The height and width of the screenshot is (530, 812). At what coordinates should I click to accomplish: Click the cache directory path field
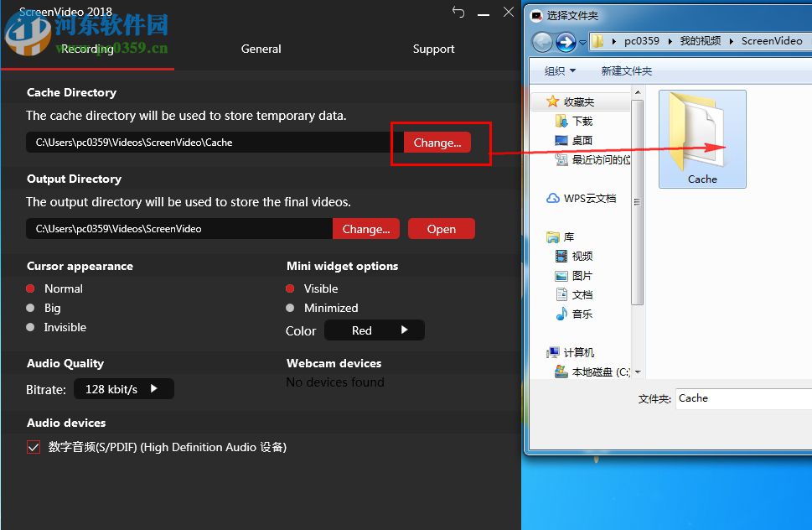tap(215, 142)
